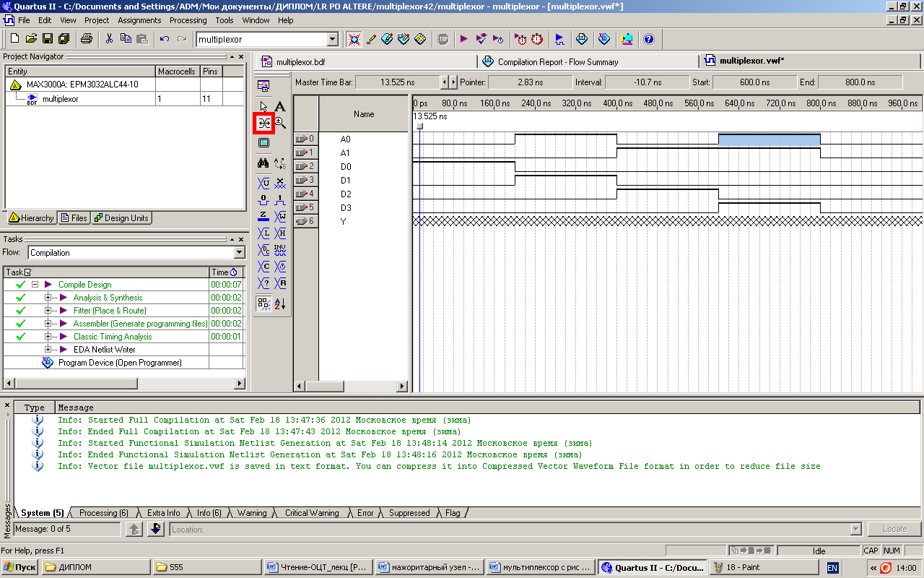
Task: Show the Design Units tab
Action: [x=121, y=218]
